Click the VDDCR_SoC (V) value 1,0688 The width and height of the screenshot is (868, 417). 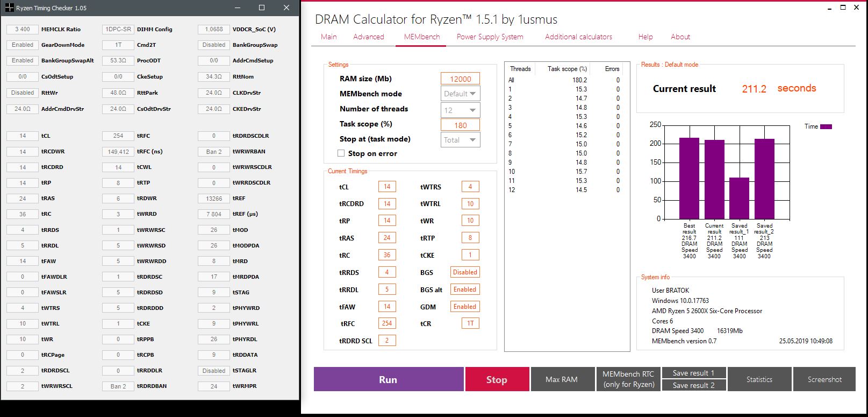pyautogui.click(x=214, y=30)
